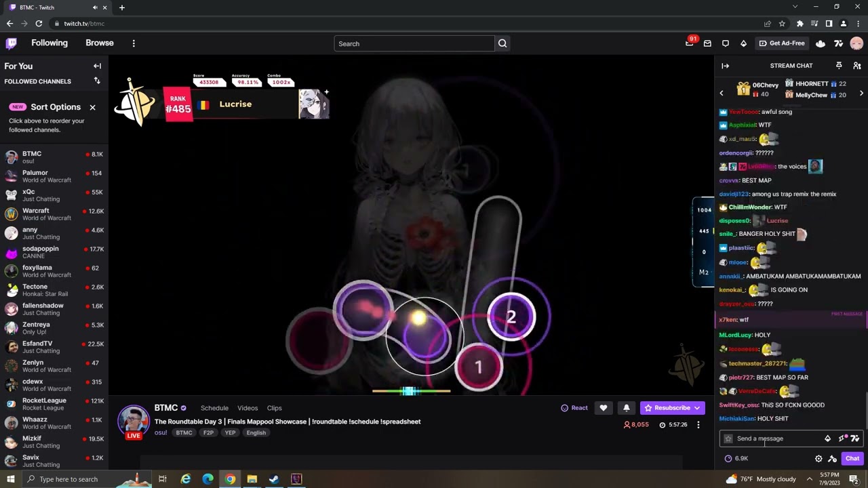Open a new Chrome tab
Image resolution: width=868 pixels, height=488 pixels.
click(x=122, y=7)
